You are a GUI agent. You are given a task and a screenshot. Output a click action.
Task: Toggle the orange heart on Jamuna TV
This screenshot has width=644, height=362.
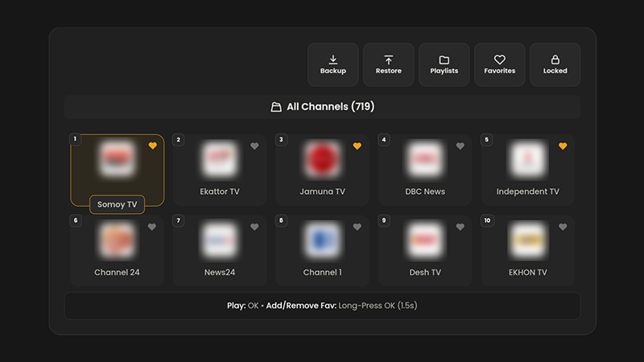[x=357, y=146]
